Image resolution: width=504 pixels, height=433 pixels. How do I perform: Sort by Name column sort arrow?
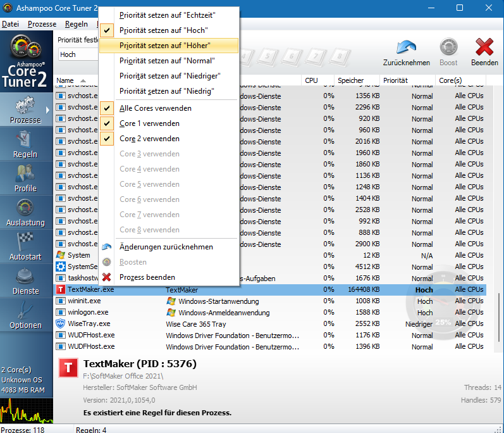pos(83,80)
